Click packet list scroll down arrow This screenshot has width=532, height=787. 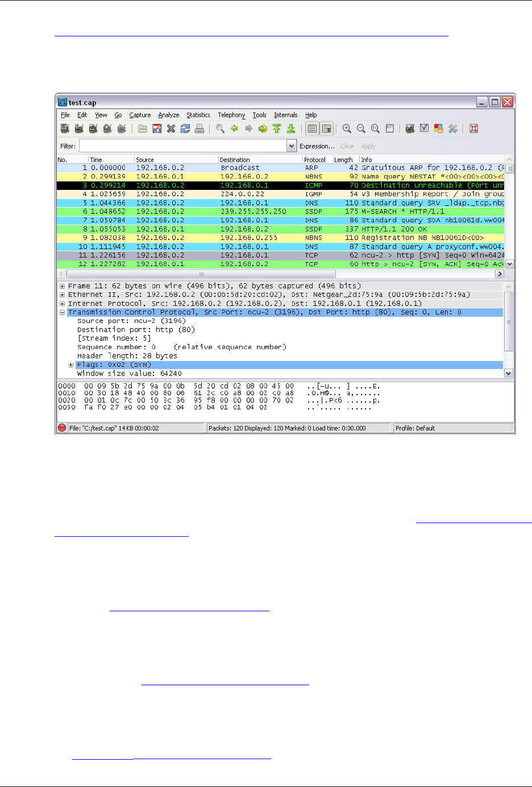[x=509, y=264]
